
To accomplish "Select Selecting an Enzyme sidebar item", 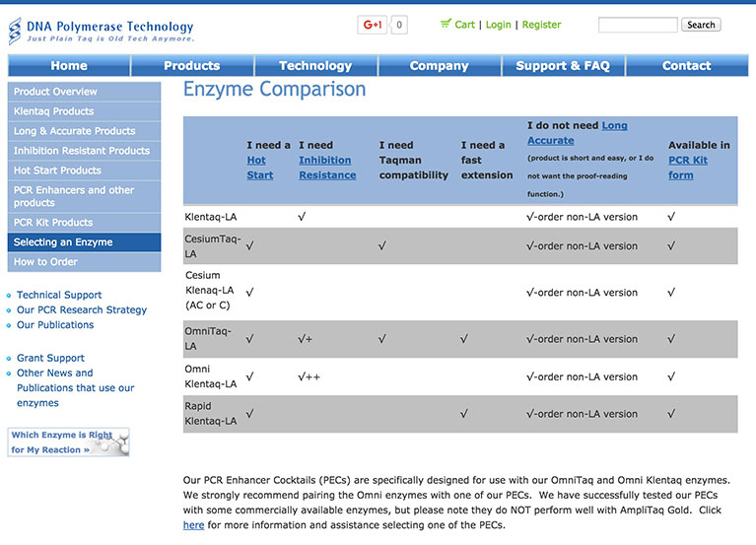I will coord(85,242).
